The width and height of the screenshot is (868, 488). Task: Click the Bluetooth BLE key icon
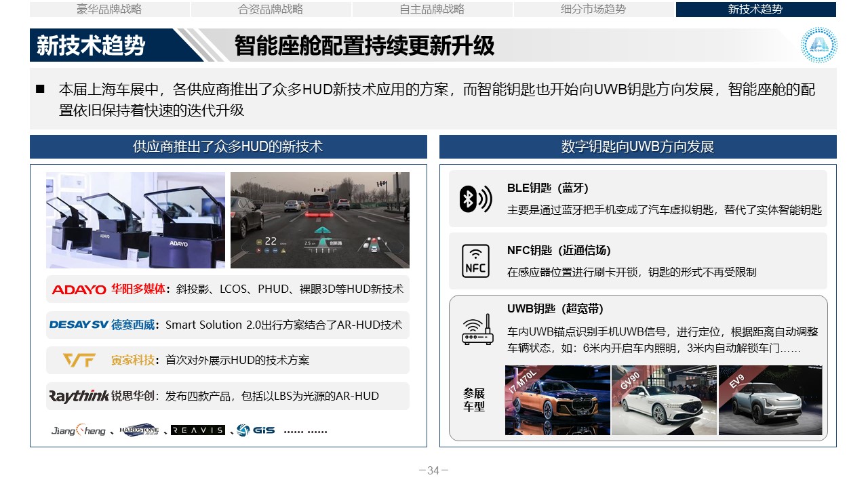click(475, 199)
